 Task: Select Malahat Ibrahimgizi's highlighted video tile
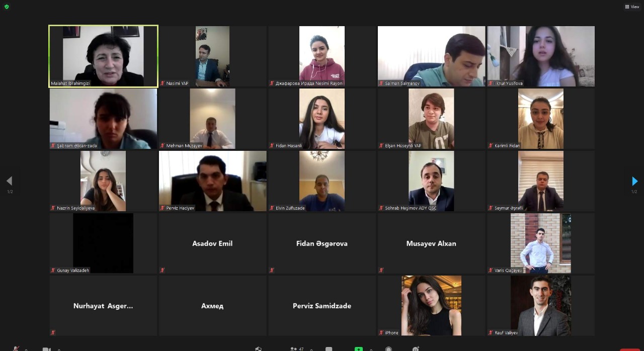click(x=103, y=56)
